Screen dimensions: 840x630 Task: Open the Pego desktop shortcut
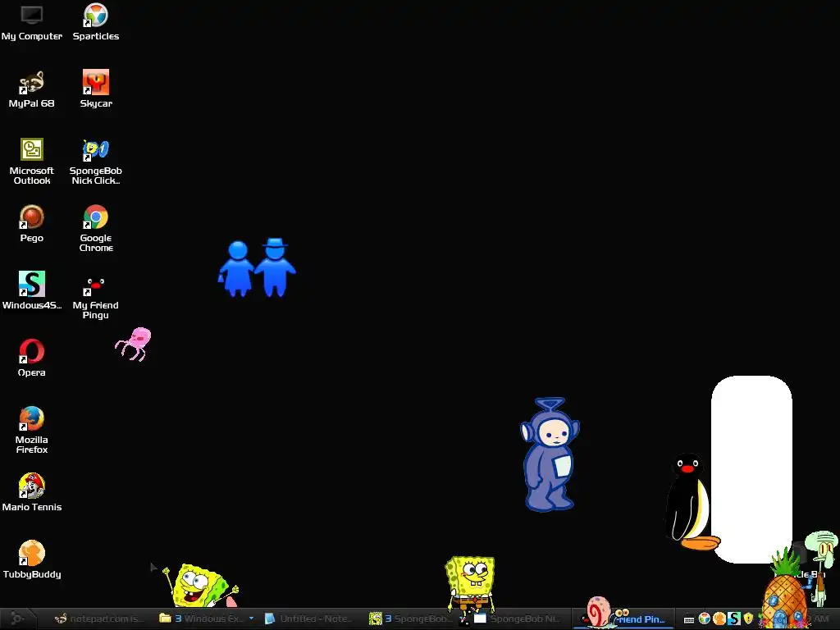click(x=32, y=225)
